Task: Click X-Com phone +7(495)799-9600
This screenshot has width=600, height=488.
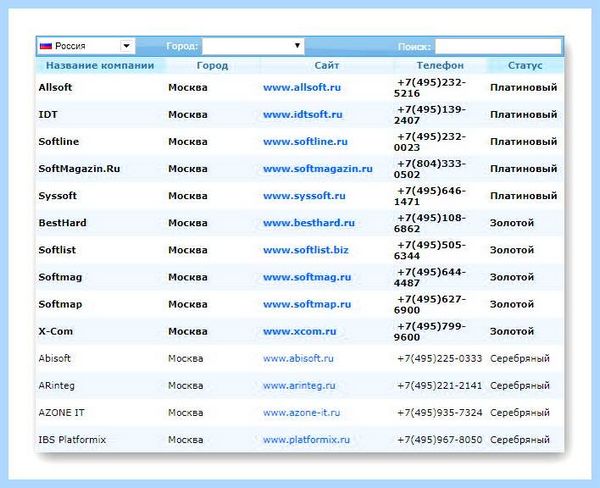Action: coord(430,332)
